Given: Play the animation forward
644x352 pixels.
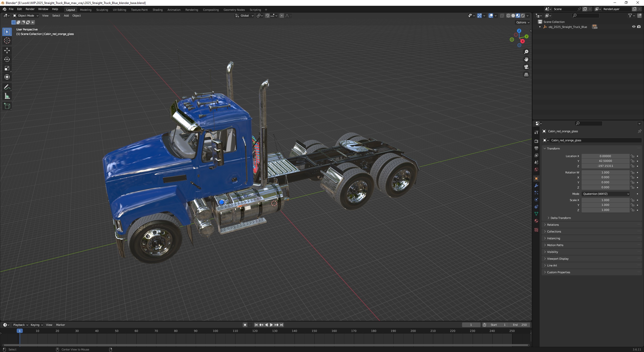Looking at the screenshot, I should [x=271, y=325].
